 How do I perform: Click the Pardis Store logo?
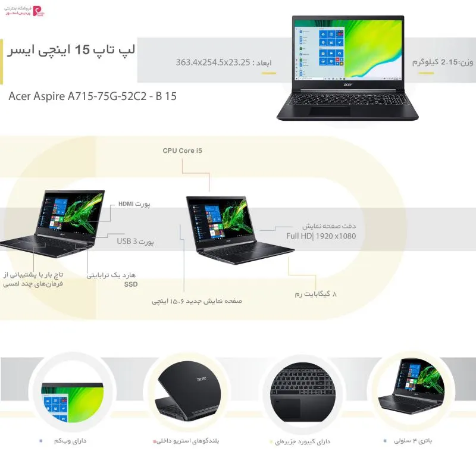point(24,11)
